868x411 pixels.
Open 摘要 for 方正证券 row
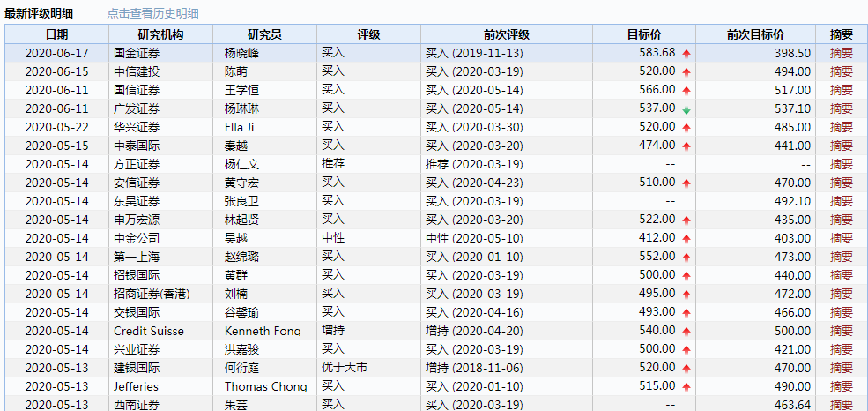click(x=842, y=165)
